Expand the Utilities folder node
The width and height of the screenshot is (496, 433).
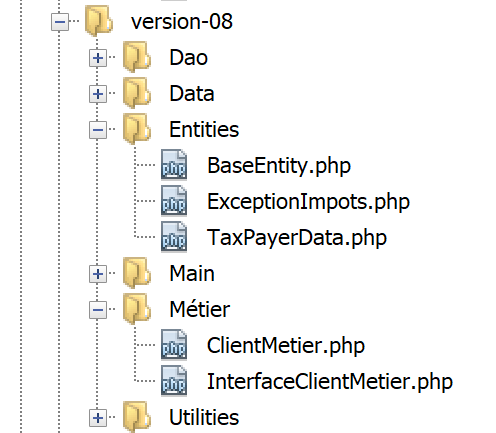click(x=98, y=418)
